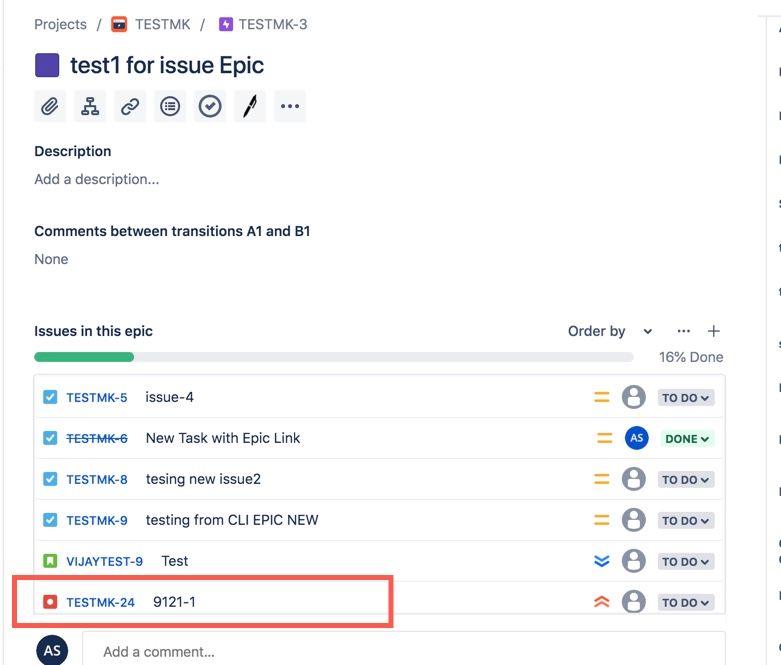The image size is (781, 665).
Task: Click the 'None' value under Comments between transitions
Action: click(51, 259)
